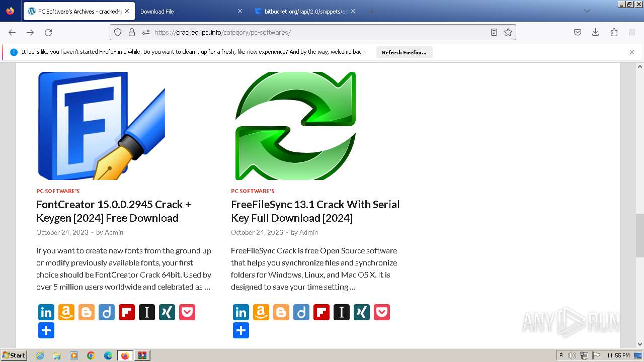Dismiss the Refresh Firefox notification bar
644x362 pixels.
(632, 52)
